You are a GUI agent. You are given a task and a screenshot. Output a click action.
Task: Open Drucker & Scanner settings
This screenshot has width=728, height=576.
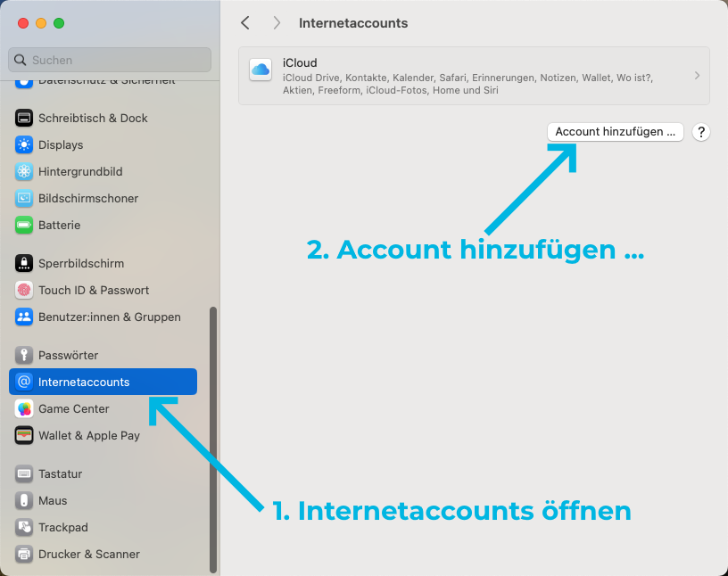point(88,554)
